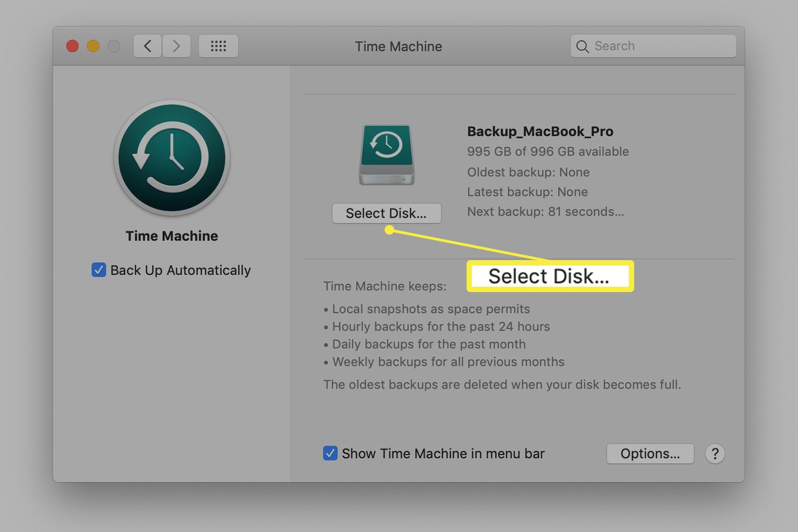Open help with the question mark button
The image size is (798, 532).
pyautogui.click(x=715, y=454)
